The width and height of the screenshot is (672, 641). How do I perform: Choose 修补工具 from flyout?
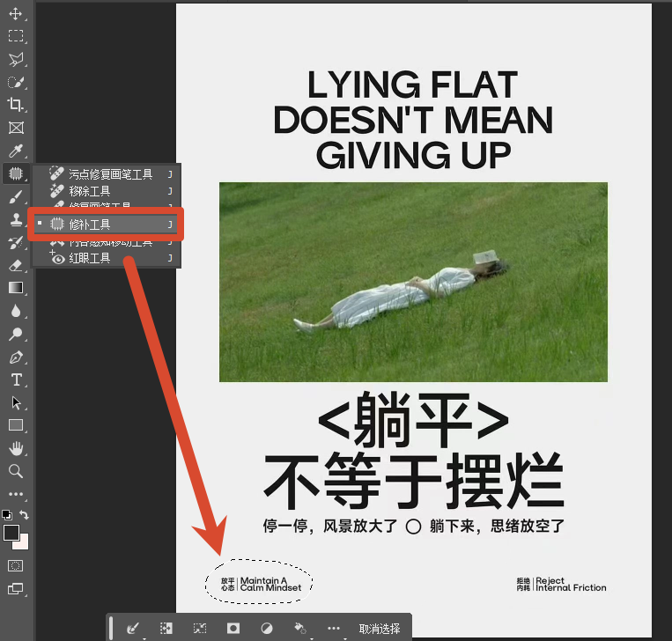(106, 225)
